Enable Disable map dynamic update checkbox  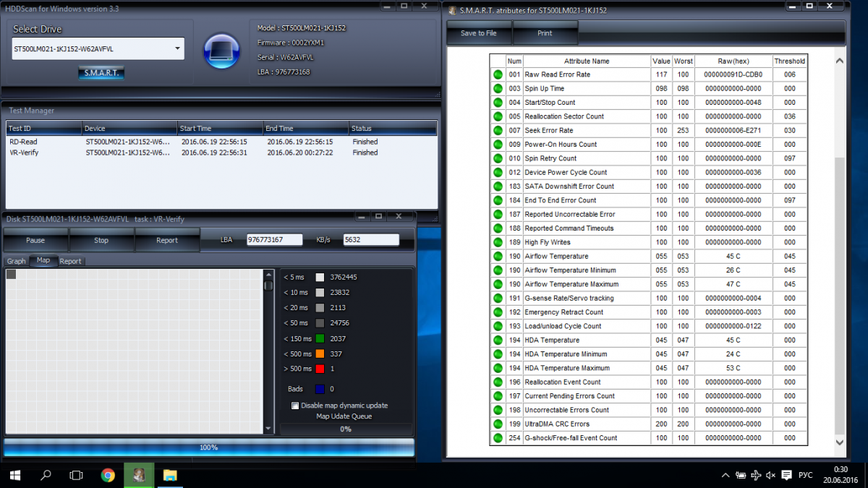click(295, 406)
